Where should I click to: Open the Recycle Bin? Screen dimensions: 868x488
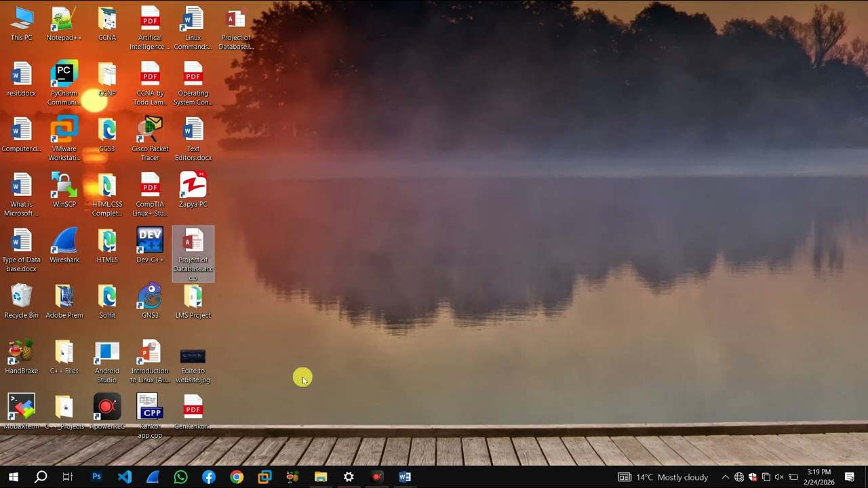pyautogui.click(x=22, y=302)
